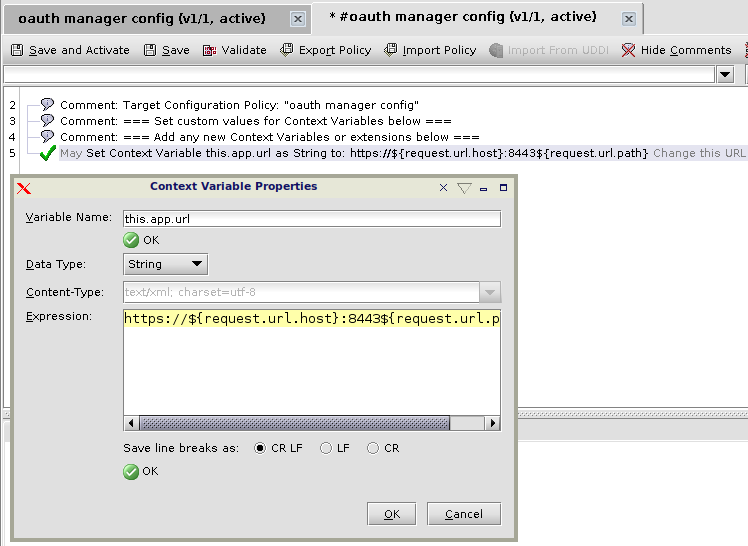
Task: Click Save and Activate in the toolbar
Action: (70, 50)
